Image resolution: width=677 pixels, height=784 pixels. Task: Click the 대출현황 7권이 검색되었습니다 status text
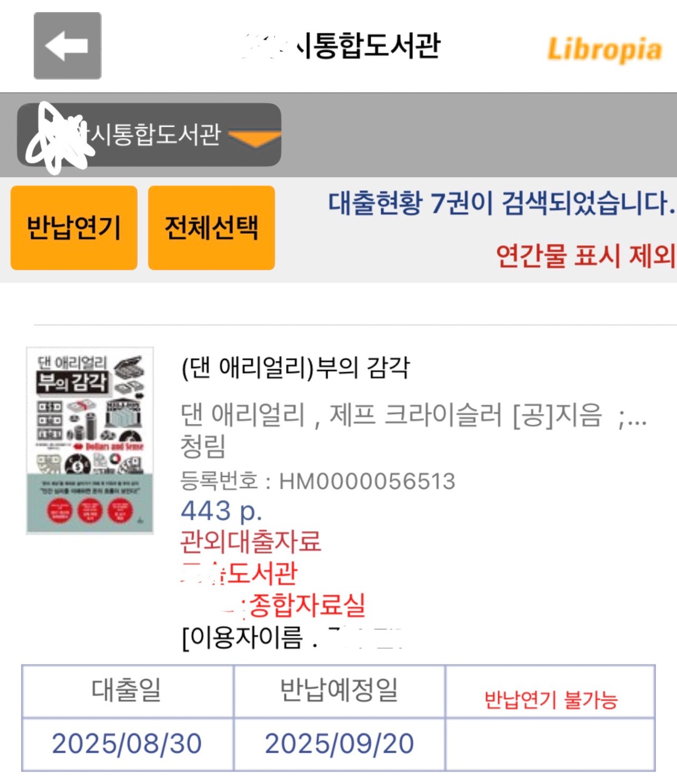pos(502,203)
